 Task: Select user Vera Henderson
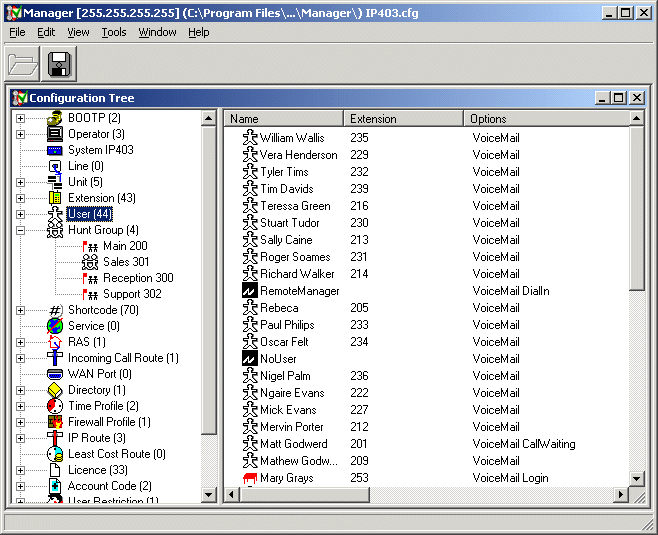[x=298, y=155]
